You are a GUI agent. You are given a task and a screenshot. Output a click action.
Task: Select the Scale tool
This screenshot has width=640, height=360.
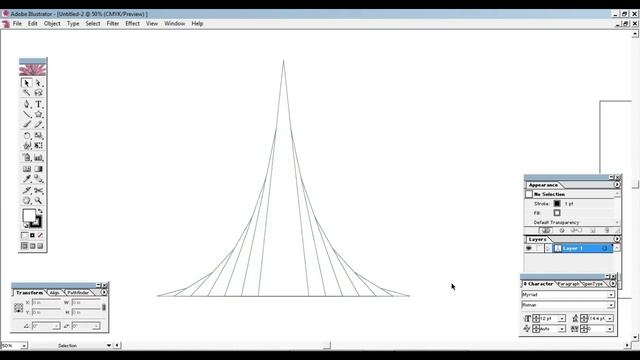[x=38, y=135]
